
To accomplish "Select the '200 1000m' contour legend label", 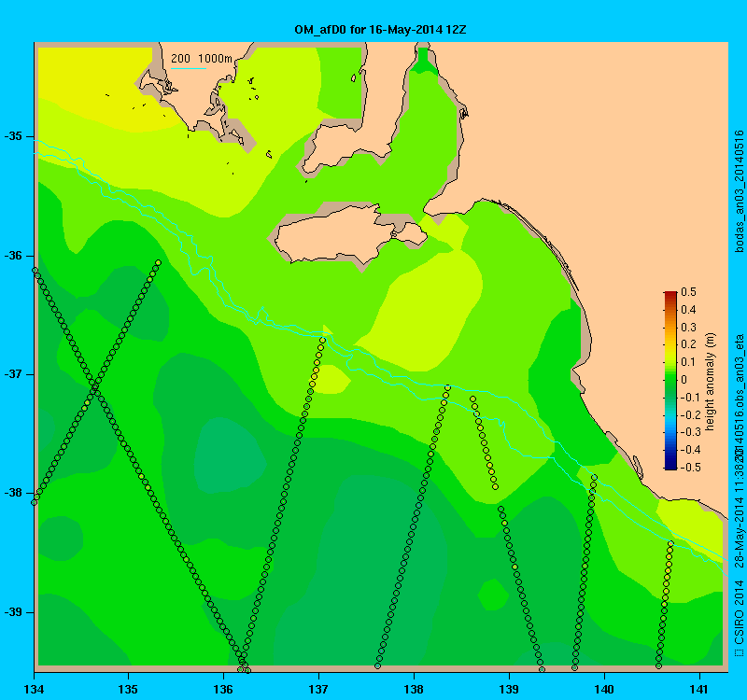I will pyautogui.click(x=202, y=59).
